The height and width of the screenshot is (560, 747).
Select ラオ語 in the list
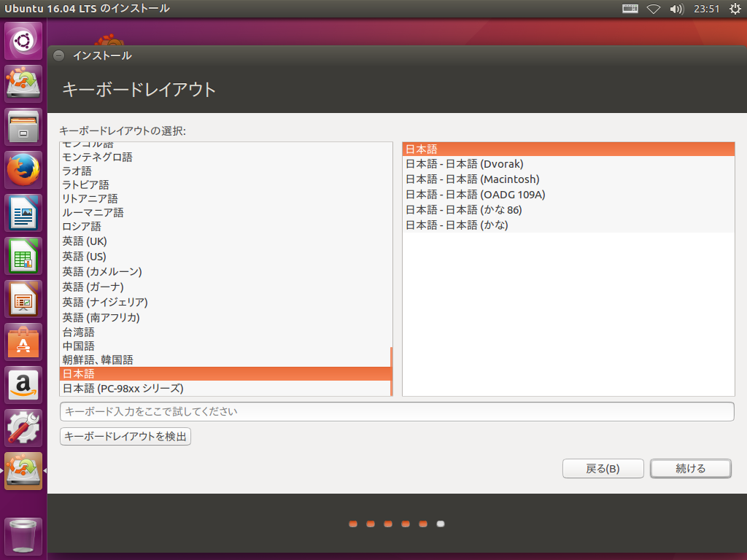click(225, 171)
